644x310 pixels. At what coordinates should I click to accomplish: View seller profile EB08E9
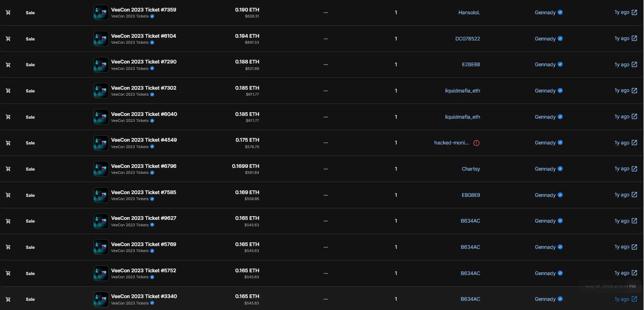[471, 195]
